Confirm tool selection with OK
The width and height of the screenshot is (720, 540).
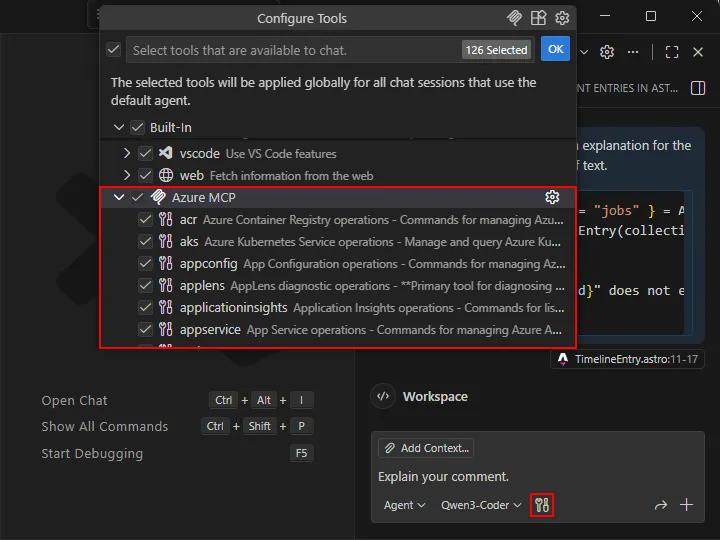(555, 49)
